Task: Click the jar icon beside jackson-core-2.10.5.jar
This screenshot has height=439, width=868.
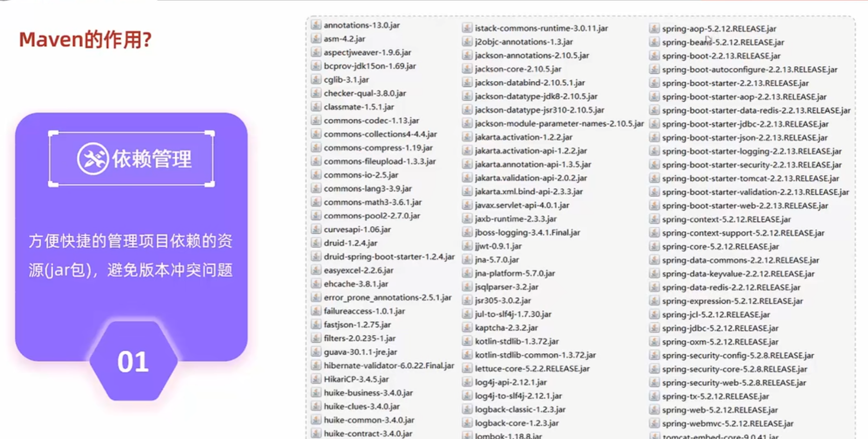Action: 467,69
